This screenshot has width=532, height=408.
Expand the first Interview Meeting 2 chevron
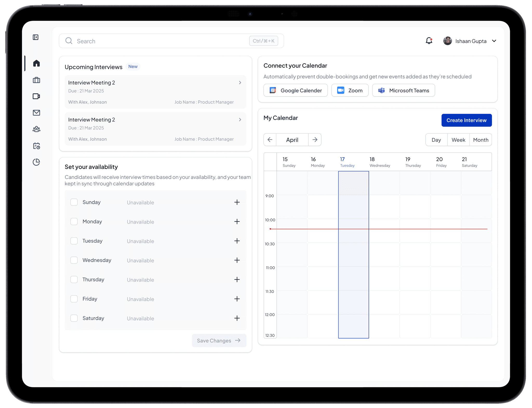240,83
